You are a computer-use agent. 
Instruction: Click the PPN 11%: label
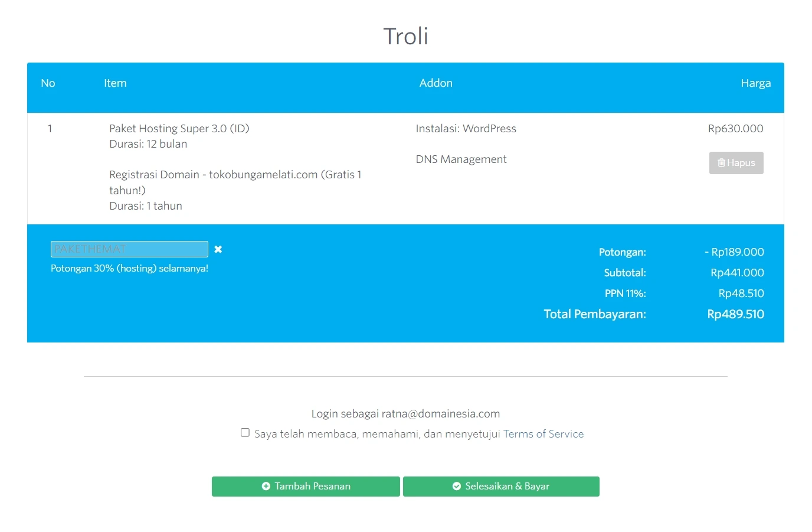click(626, 293)
